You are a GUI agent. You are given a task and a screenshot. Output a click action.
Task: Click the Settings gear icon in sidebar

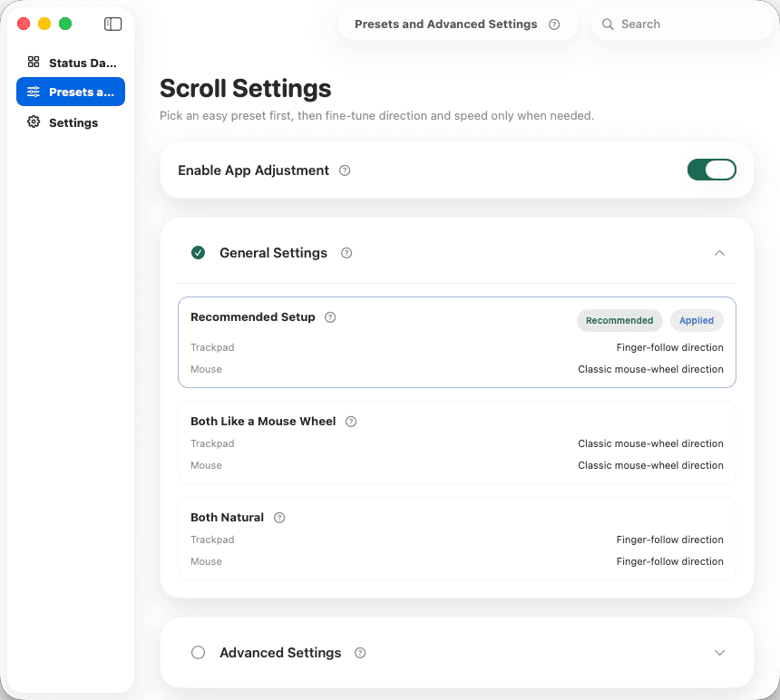(x=34, y=122)
